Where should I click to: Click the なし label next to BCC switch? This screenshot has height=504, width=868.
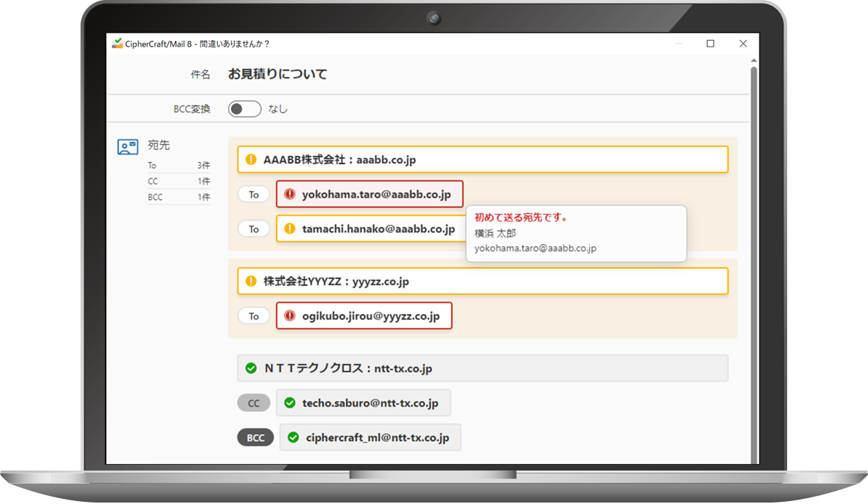click(x=278, y=109)
